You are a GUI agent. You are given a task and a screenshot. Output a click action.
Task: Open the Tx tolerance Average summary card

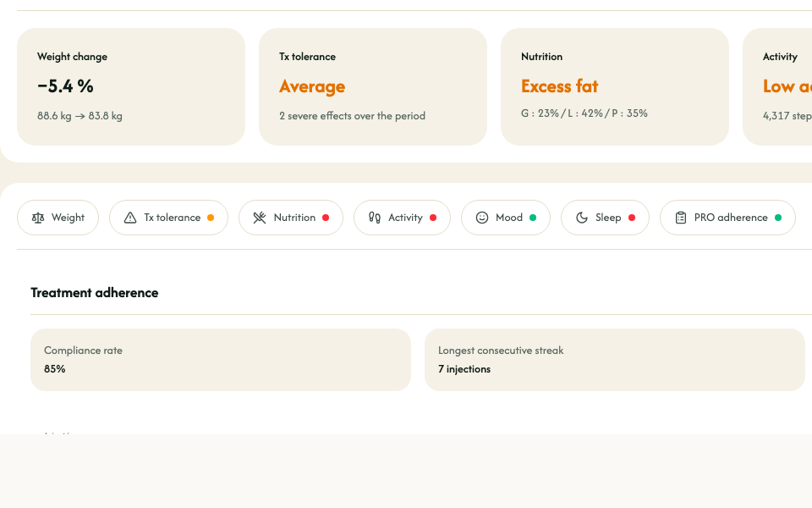tap(373, 86)
